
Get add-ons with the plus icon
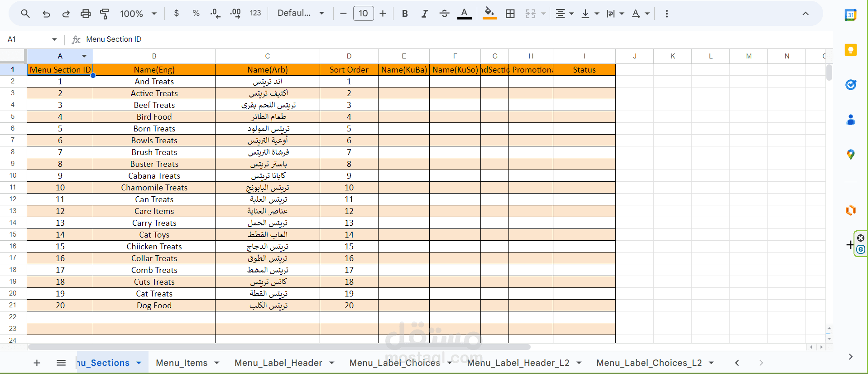[x=849, y=245]
